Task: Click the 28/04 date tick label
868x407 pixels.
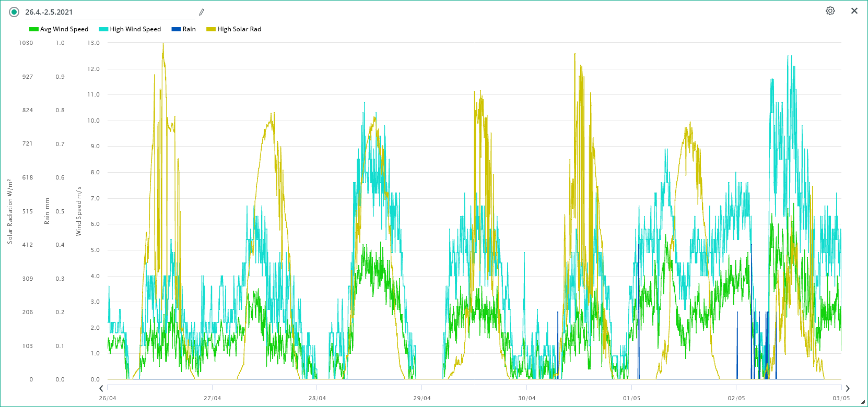Action: pyautogui.click(x=317, y=398)
